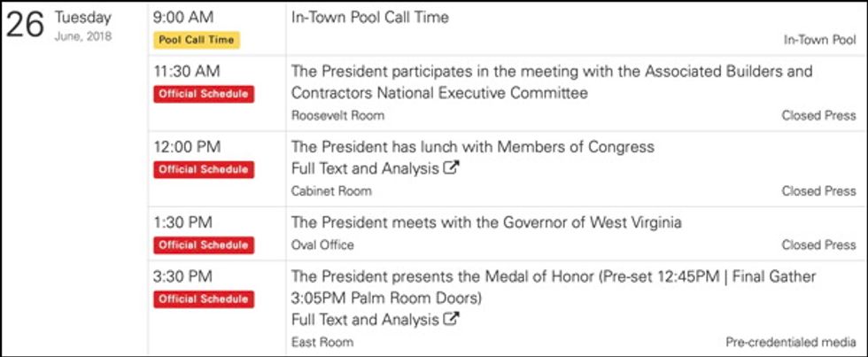This screenshot has width=868, height=357.
Task: Open the In-Town Pool Call Time event
Action: (369, 17)
